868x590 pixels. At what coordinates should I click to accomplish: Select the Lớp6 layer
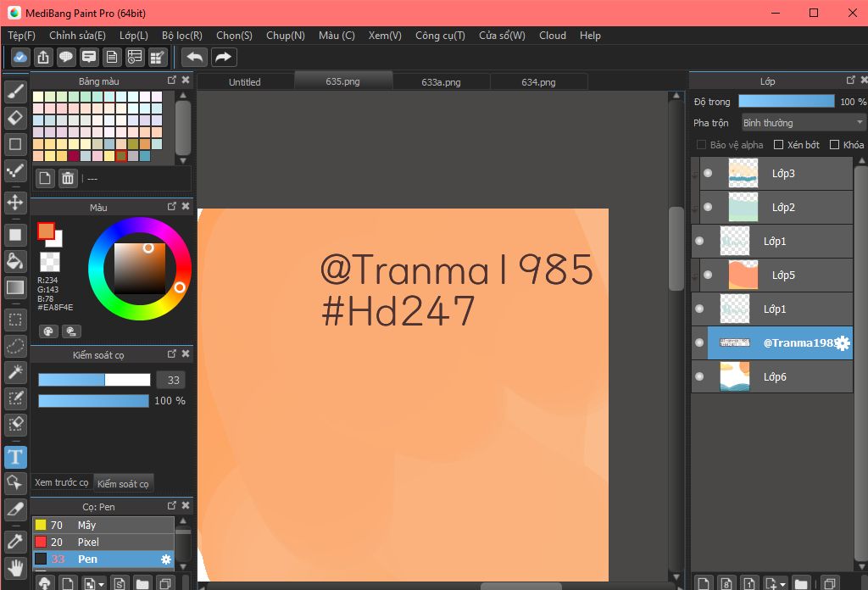(x=771, y=377)
